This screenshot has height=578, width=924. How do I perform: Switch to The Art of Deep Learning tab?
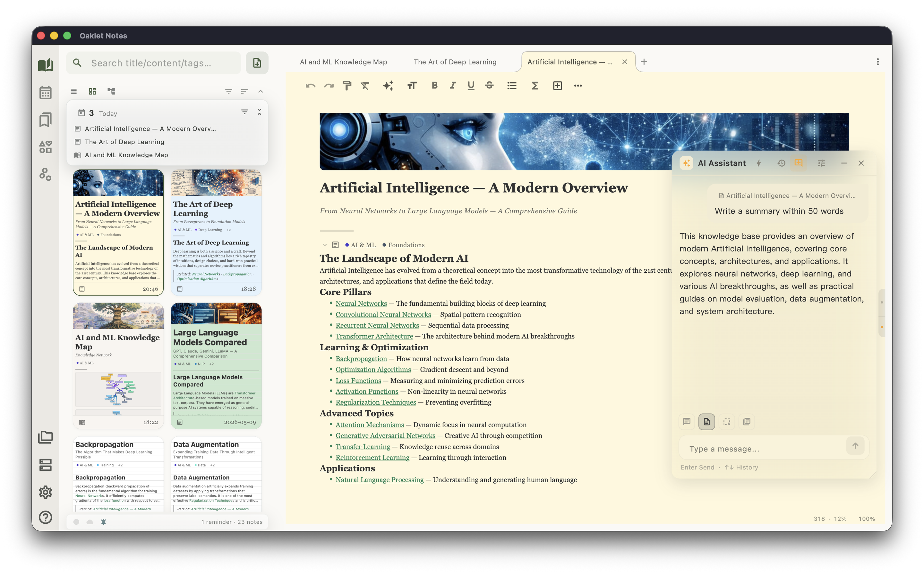point(455,62)
